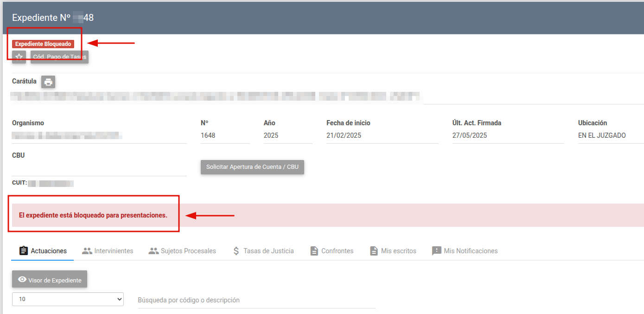Viewport: 644px width, 314px height.
Task: Click the Expediente Nº header title
Action: click(x=53, y=18)
